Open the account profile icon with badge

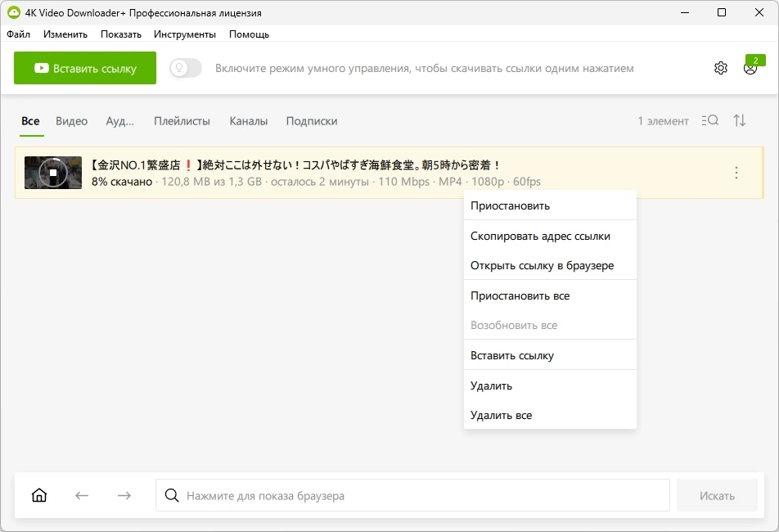750,68
